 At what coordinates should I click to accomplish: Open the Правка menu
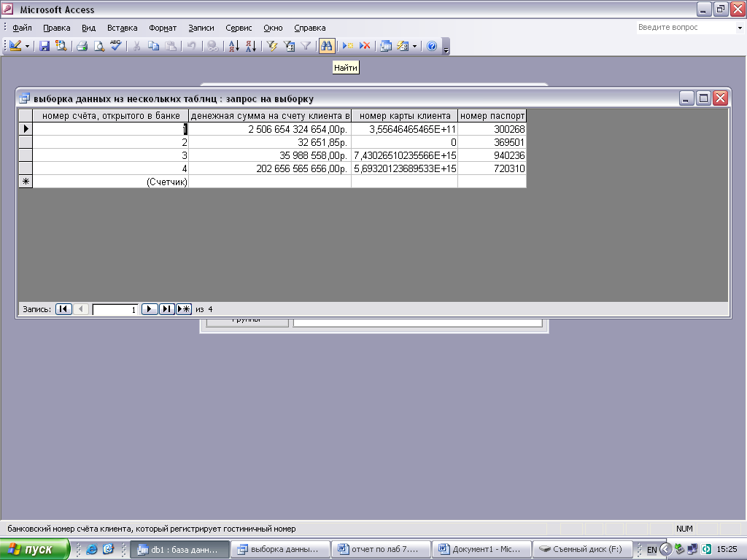click(57, 28)
